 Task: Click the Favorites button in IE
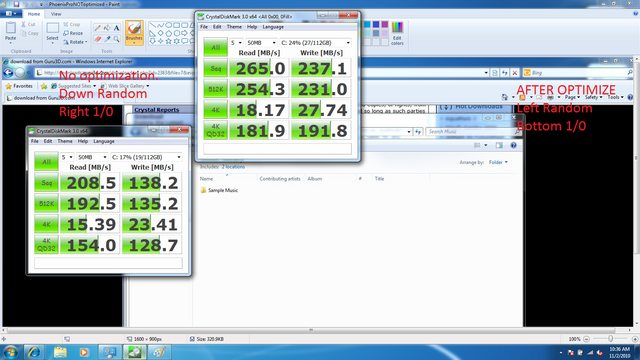point(19,86)
